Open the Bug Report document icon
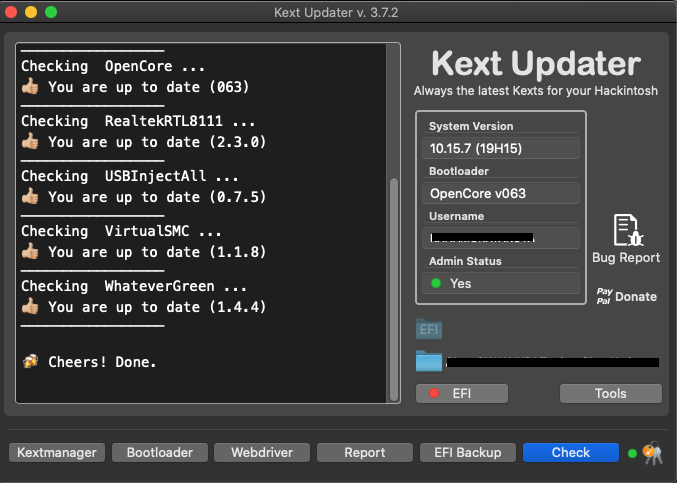The height and width of the screenshot is (483, 677). 628,230
